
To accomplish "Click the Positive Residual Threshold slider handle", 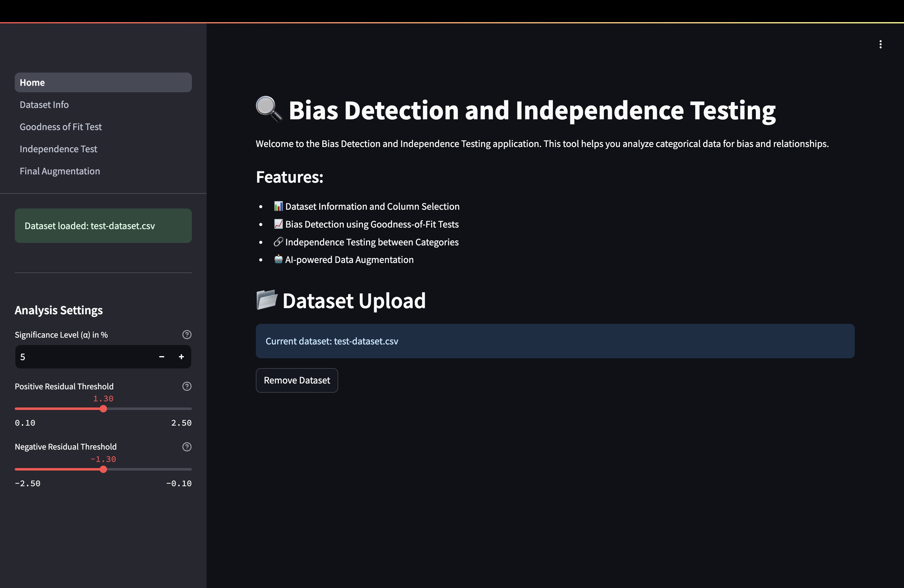I will pos(103,409).
